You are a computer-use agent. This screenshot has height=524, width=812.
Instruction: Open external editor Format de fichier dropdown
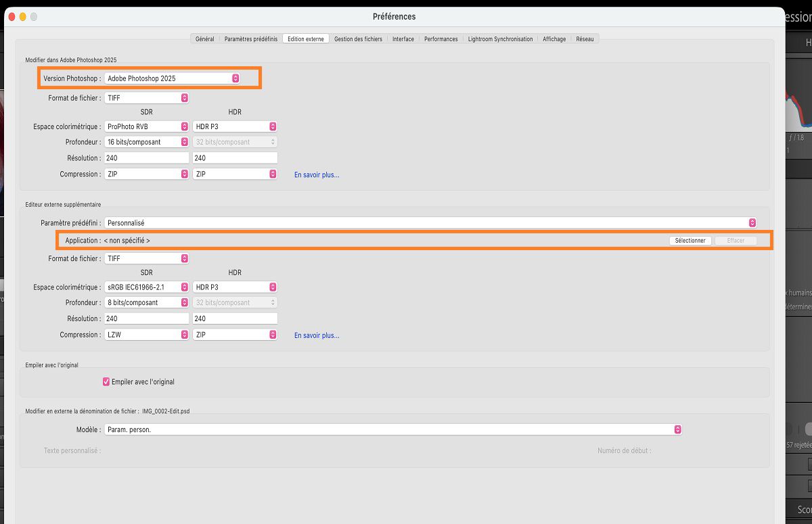click(x=147, y=258)
